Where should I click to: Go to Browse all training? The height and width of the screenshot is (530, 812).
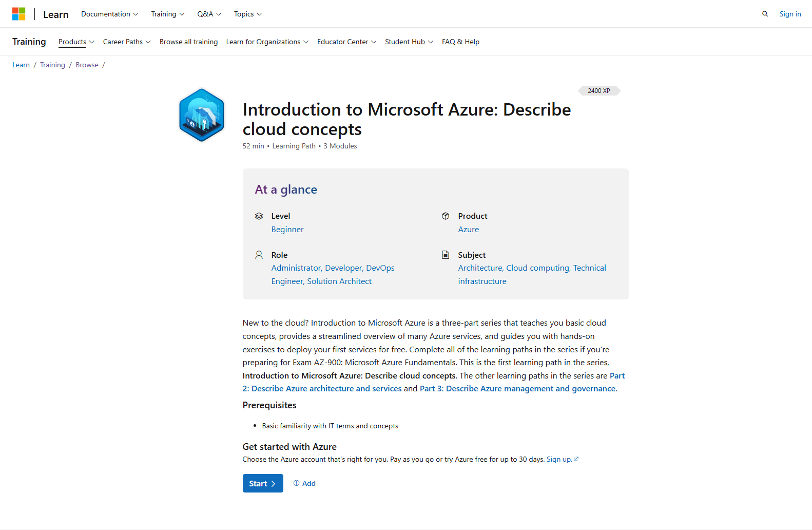coord(188,42)
